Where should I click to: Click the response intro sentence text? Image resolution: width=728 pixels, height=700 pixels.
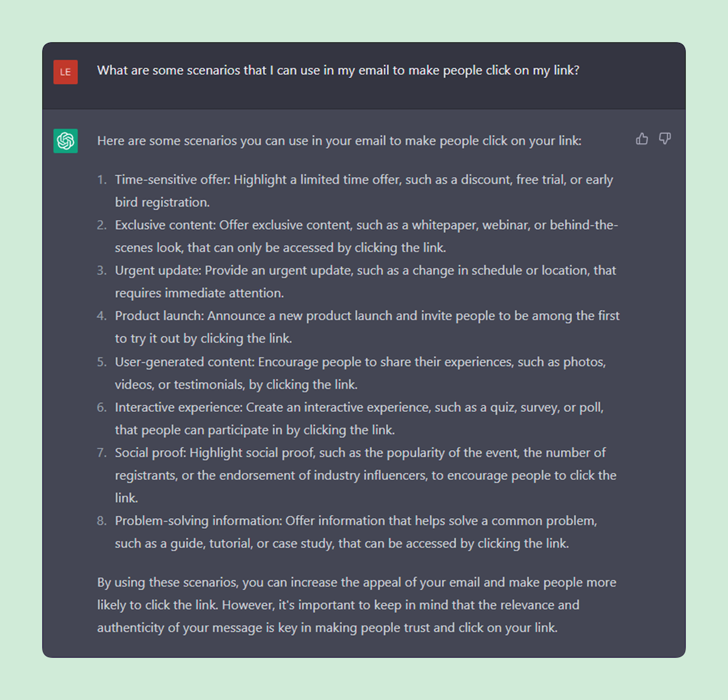click(339, 141)
